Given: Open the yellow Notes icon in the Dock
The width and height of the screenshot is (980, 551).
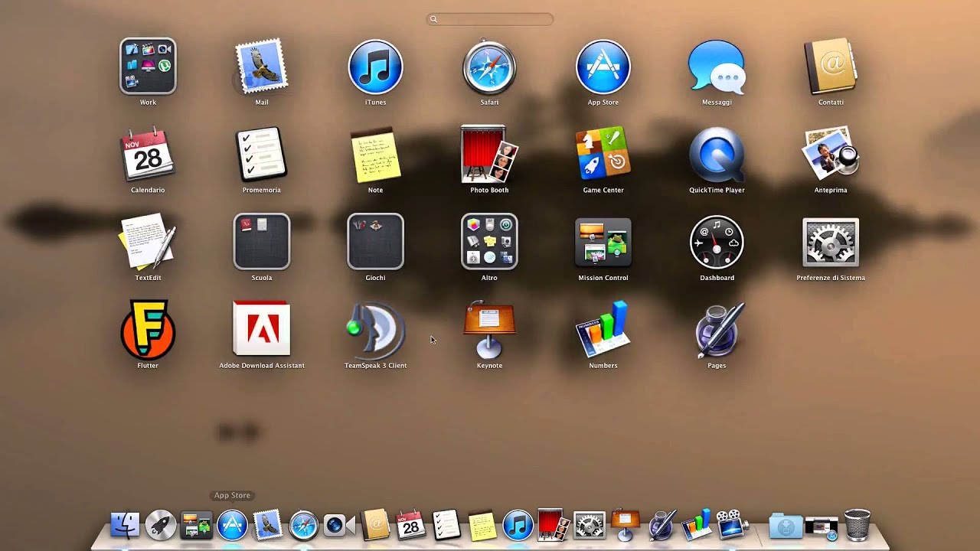Looking at the screenshot, I should 482,526.
